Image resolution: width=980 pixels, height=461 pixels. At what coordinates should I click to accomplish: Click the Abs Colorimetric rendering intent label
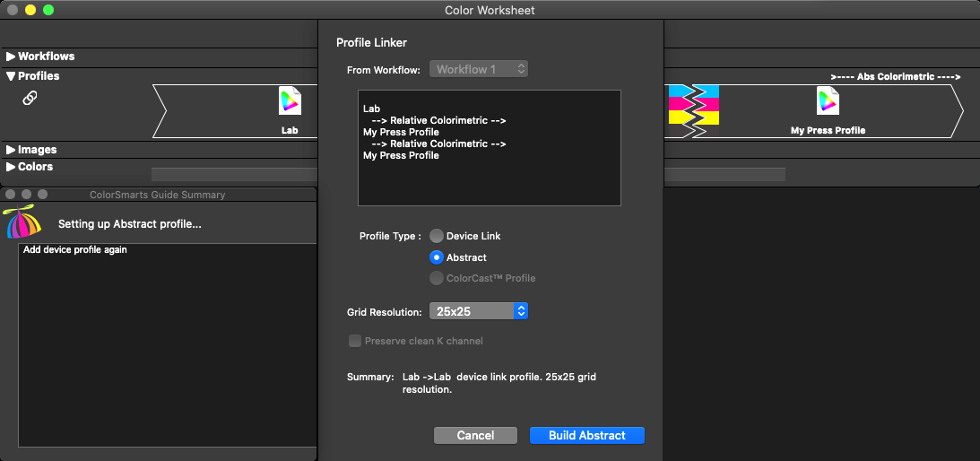click(895, 77)
